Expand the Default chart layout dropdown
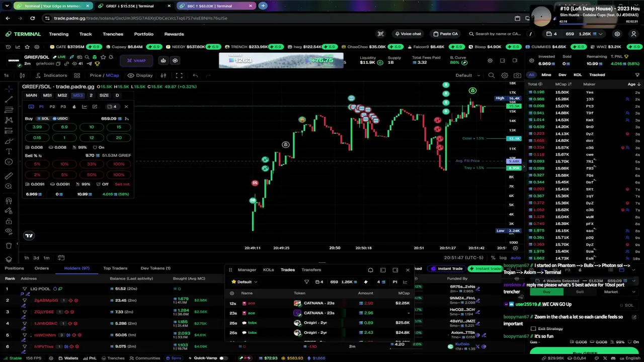This screenshot has width=644, height=362. (467, 75)
